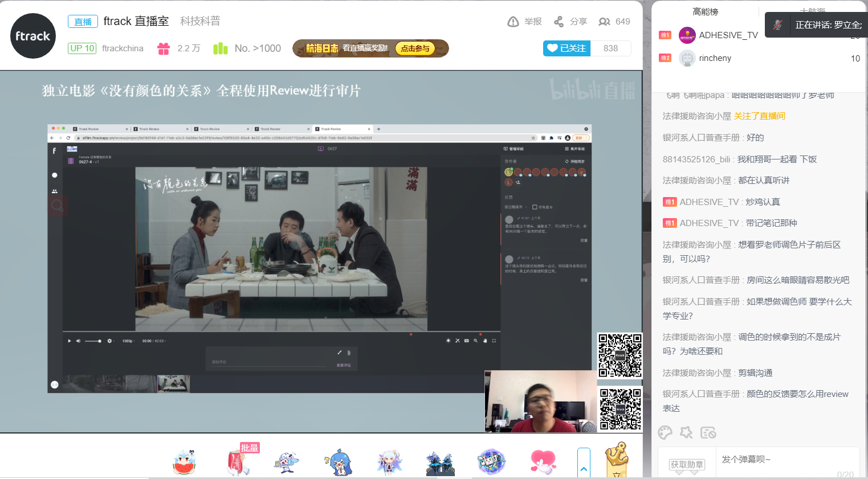Open the danmaku color palette icon
868x479 pixels.
click(x=665, y=433)
